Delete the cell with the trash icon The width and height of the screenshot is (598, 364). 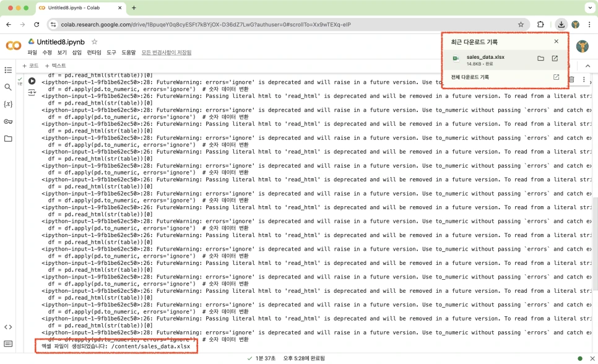point(573,79)
